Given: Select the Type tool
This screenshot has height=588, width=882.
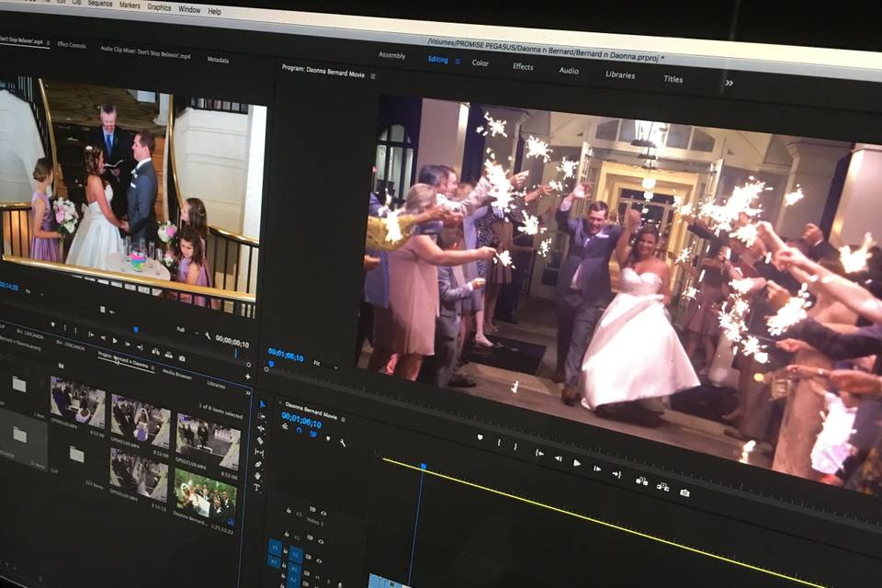Looking at the screenshot, I should coord(256,487).
